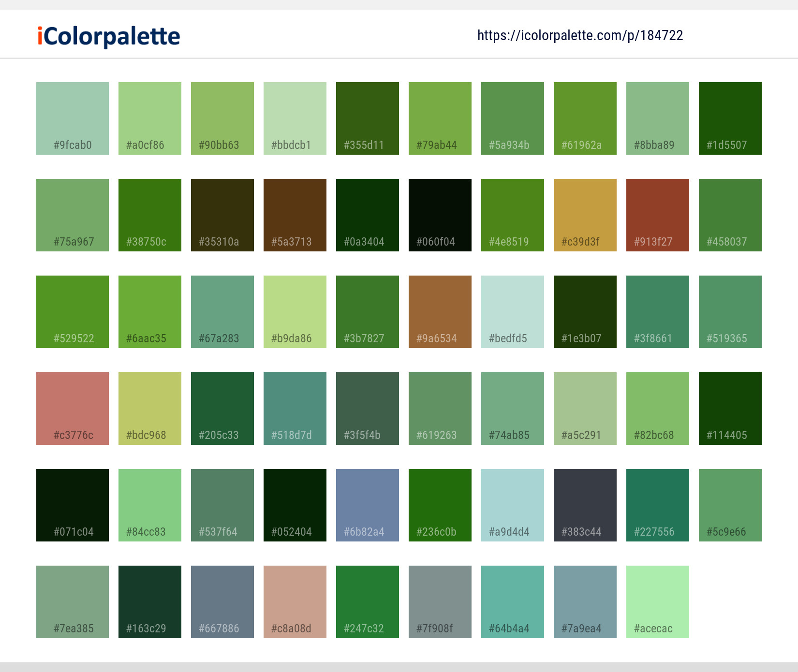Select the #6aac35 swatch
The width and height of the screenshot is (798, 672).
[150, 312]
